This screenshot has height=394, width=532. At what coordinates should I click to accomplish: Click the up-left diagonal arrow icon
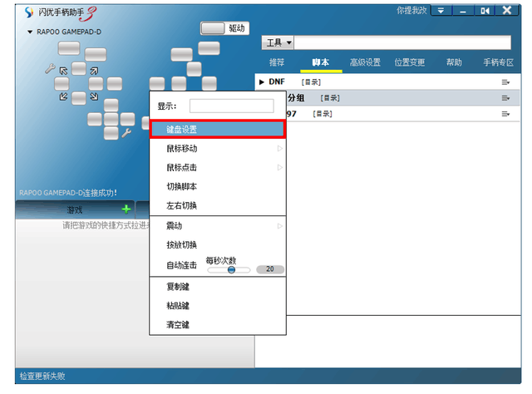(x=63, y=71)
